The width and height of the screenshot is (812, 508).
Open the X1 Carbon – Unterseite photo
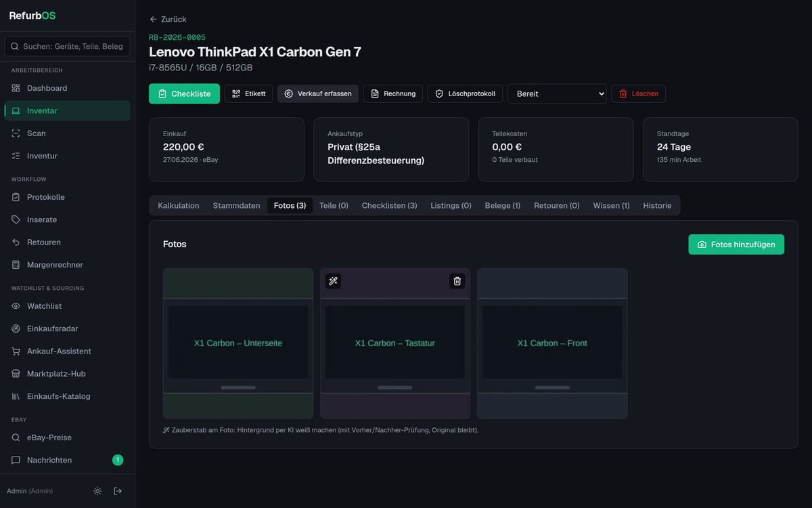(238, 343)
